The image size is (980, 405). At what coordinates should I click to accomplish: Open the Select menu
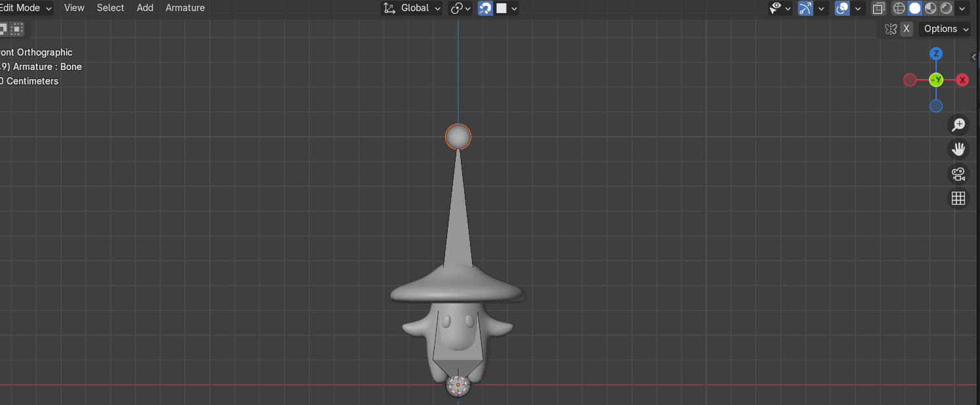pos(110,8)
